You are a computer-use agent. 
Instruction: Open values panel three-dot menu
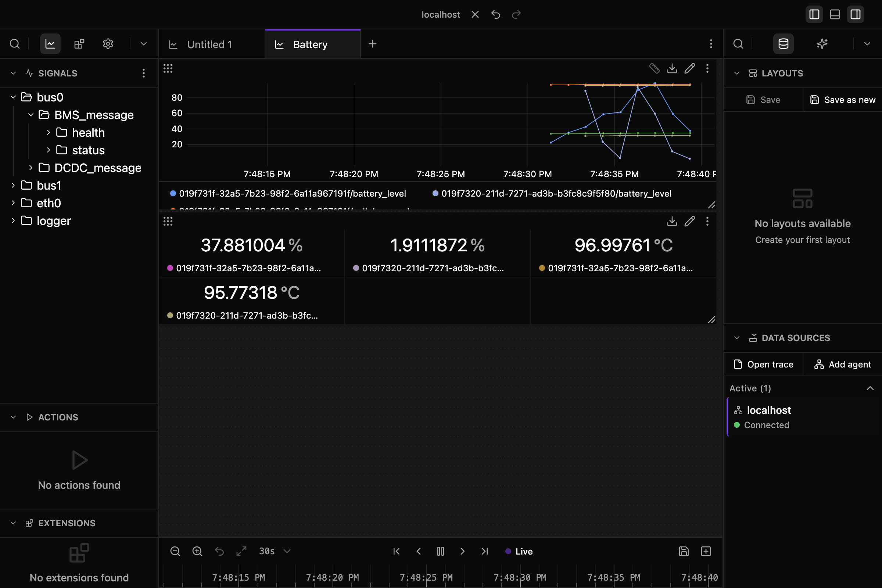coord(707,221)
